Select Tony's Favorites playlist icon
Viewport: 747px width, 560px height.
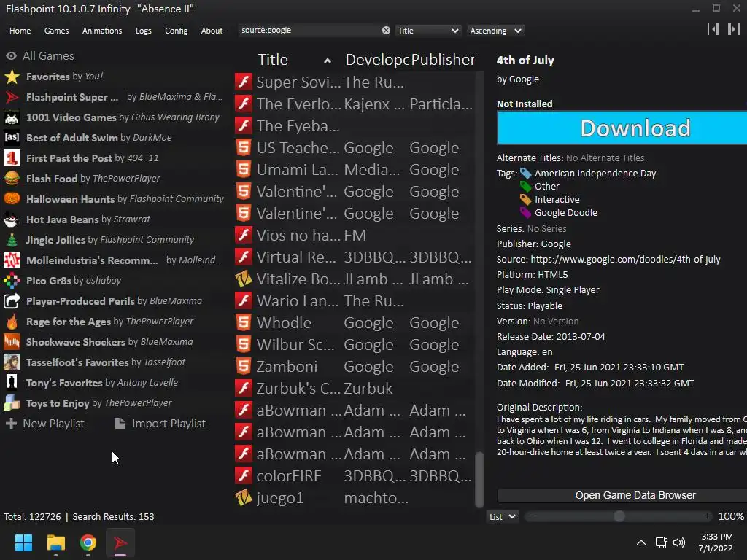[x=12, y=382]
